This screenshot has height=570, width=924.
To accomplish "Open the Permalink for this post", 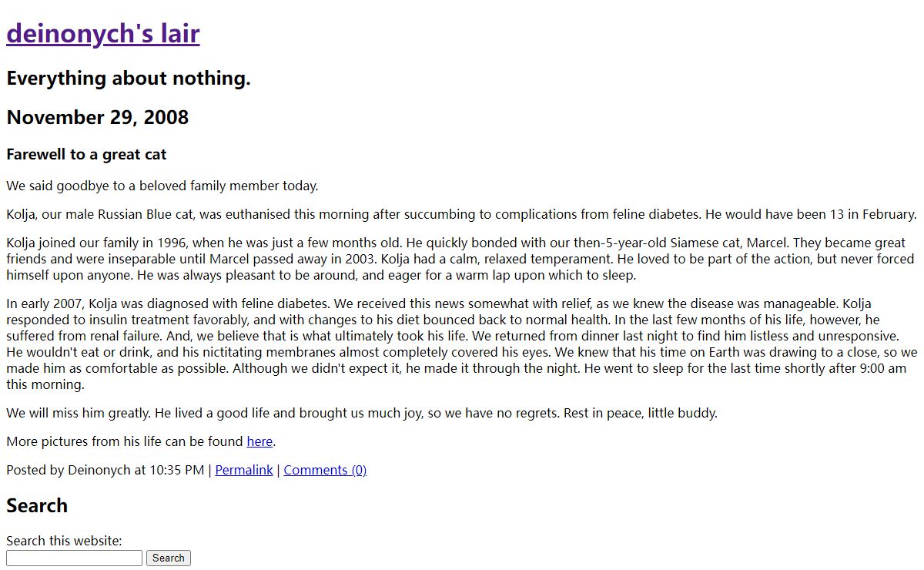I will click(x=244, y=470).
